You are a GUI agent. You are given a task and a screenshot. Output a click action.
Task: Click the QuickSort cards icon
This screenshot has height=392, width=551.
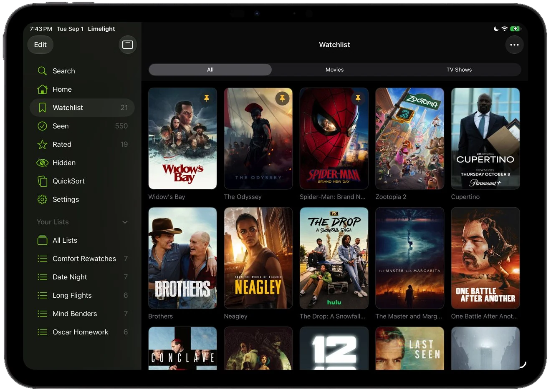point(42,181)
